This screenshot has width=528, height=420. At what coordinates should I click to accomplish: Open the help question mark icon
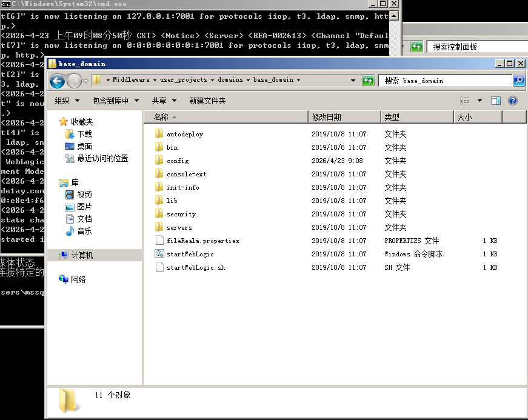pyautogui.click(x=513, y=101)
